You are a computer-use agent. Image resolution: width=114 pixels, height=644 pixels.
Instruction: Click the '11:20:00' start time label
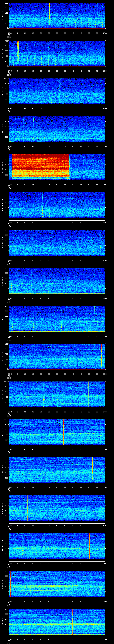click(9, 184)
